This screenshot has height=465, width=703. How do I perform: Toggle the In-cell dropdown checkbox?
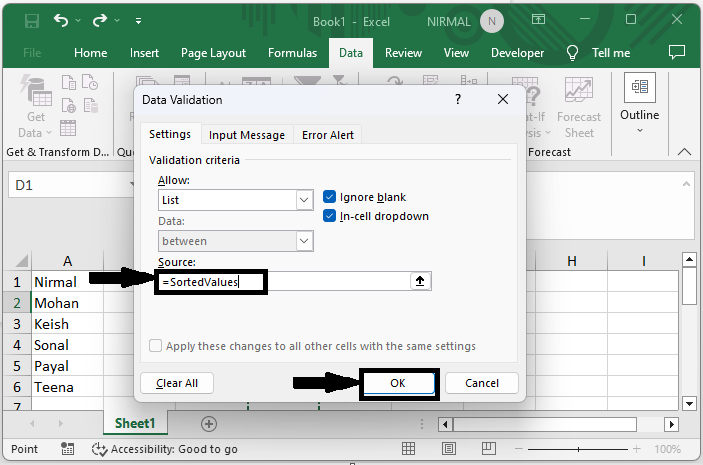[330, 216]
